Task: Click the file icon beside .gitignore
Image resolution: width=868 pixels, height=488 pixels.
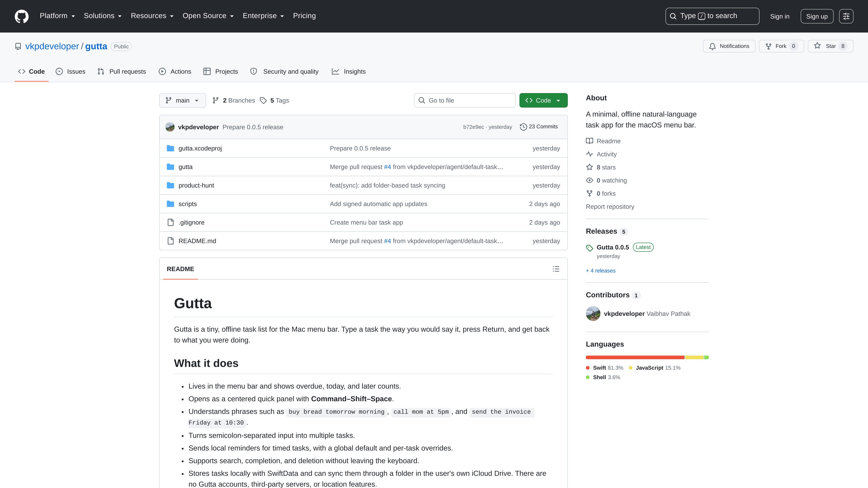Action: click(170, 222)
